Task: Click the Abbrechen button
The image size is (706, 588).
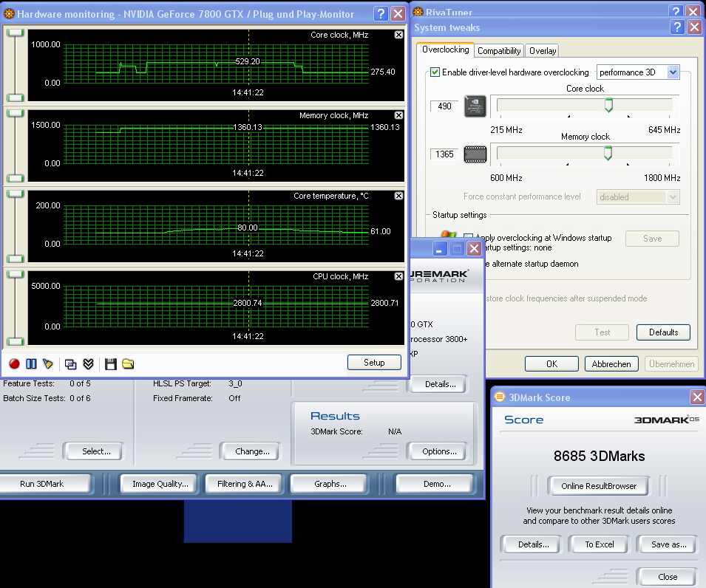Action: pos(611,364)
